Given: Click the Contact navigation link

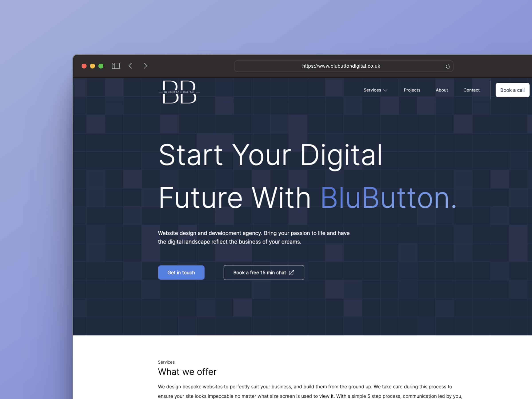Looking at the screenshot, I should (471, 90).
